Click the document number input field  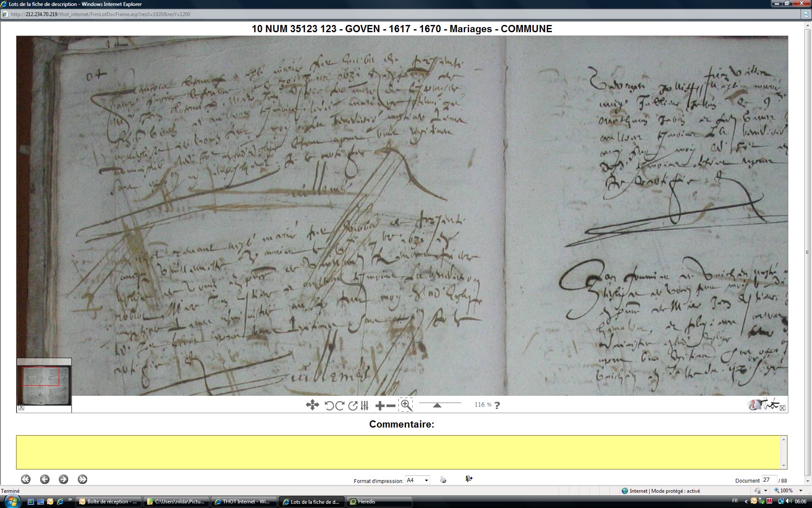769,480
